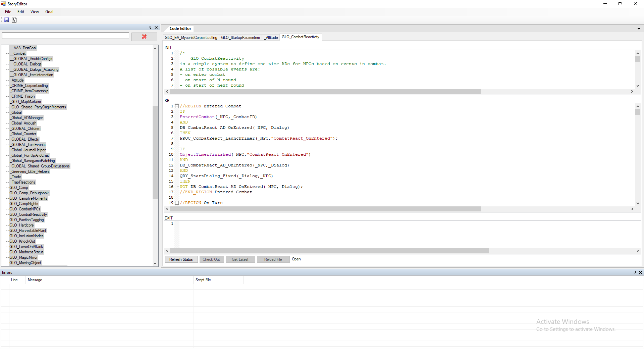This screenshot has height=349, width=644.
Task: Click the second toolbar document icon
Action: coord(14,20)
